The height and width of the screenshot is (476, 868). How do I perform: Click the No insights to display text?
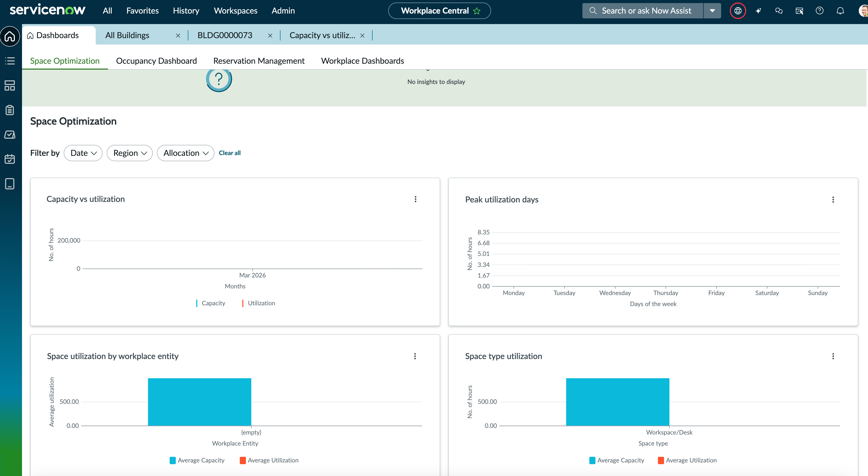(x=436, y=82)
